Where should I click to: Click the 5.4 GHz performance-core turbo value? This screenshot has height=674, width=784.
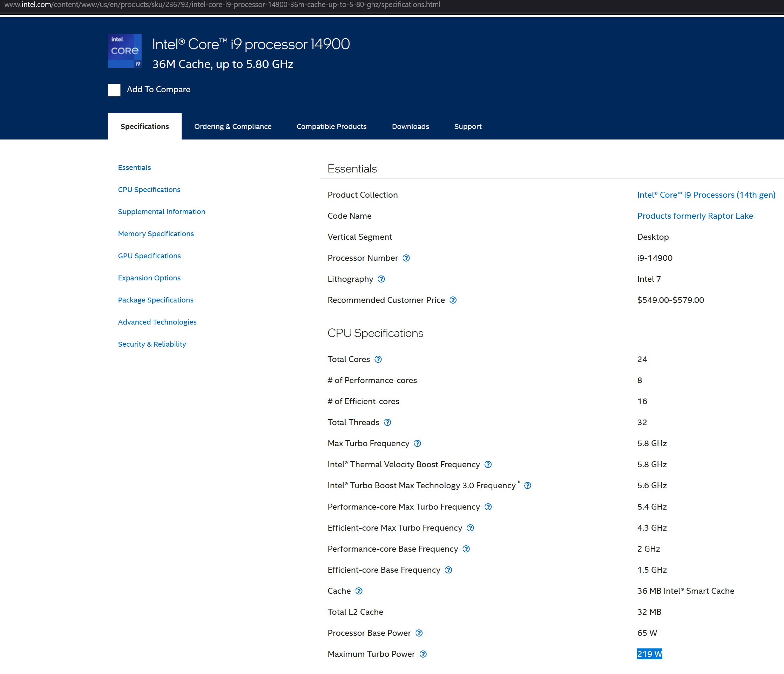tap(652, 507)
